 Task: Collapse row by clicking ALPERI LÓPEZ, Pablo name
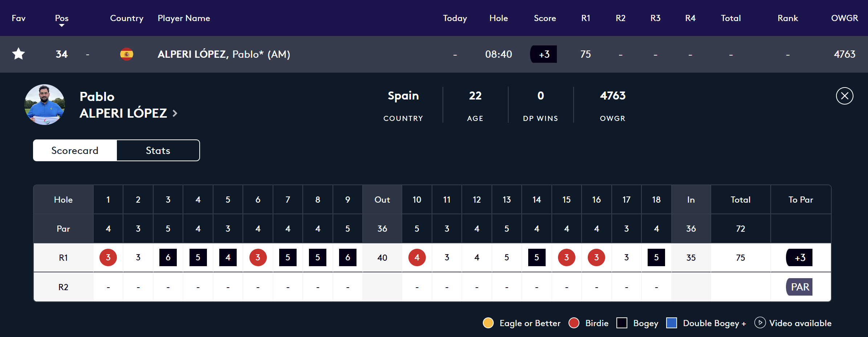click(224, 54)
